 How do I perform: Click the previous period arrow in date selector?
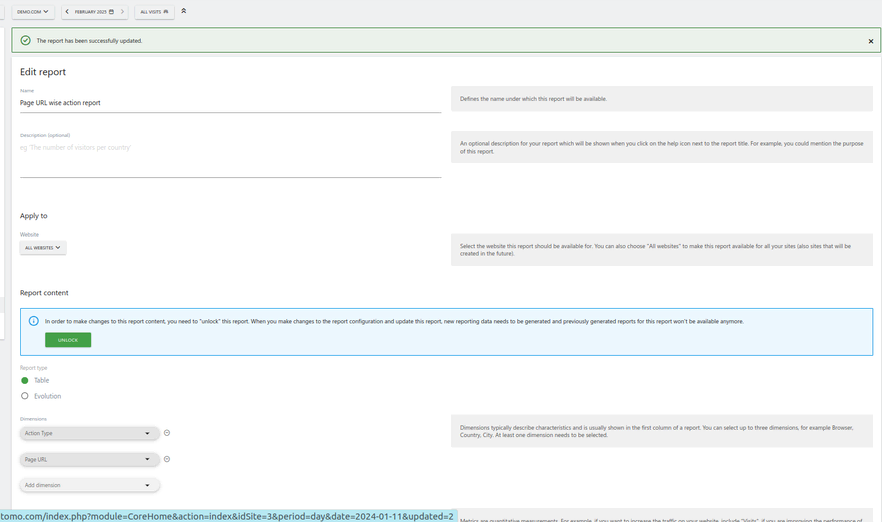coord(67,12)
